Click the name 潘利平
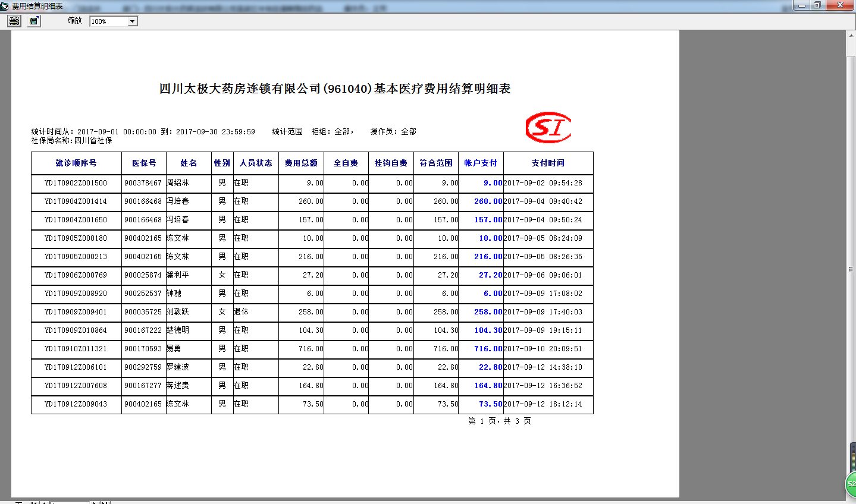This screenshot has height=504, width=856. [178, 275]
